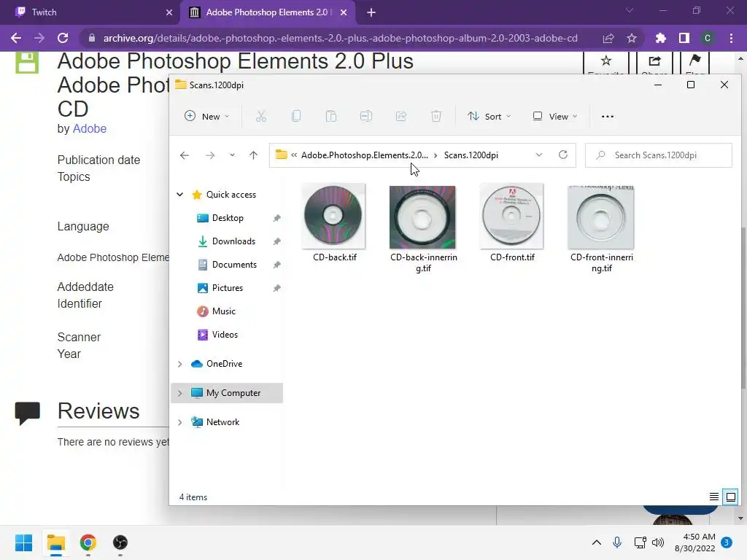Open Chrome three-dot menu
The width and height of the screenshot is (747, 560).
point(731,38)
